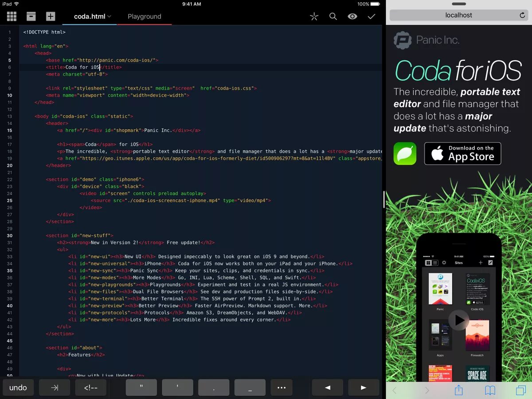Viewport: 532px width, 399px height.
Task: Tap the archive box icon
Action: 31,17
